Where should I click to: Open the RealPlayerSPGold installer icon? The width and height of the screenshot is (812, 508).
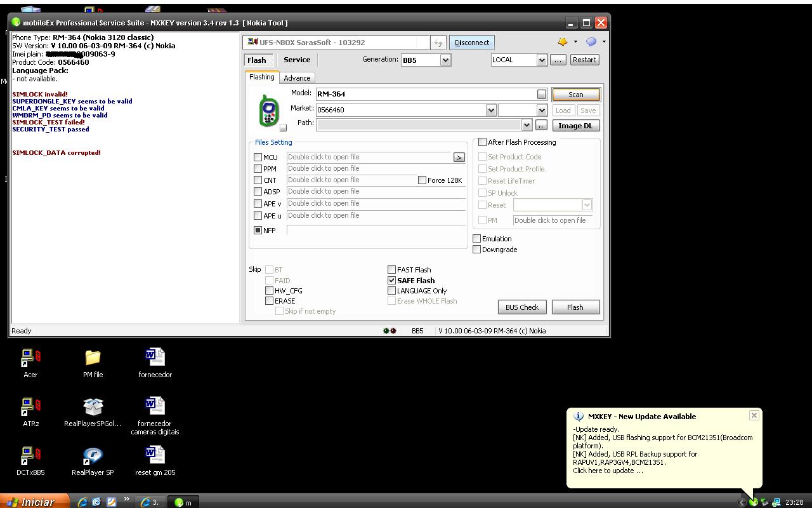[93, 412]
